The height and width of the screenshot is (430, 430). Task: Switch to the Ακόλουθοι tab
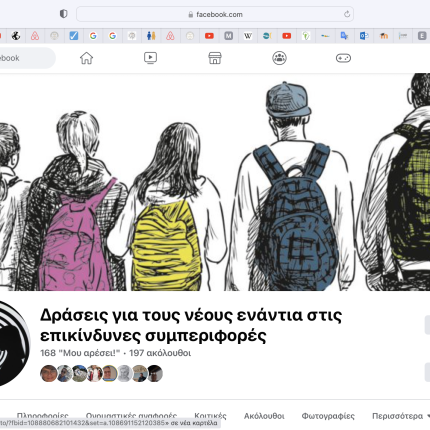coord(264,416)
